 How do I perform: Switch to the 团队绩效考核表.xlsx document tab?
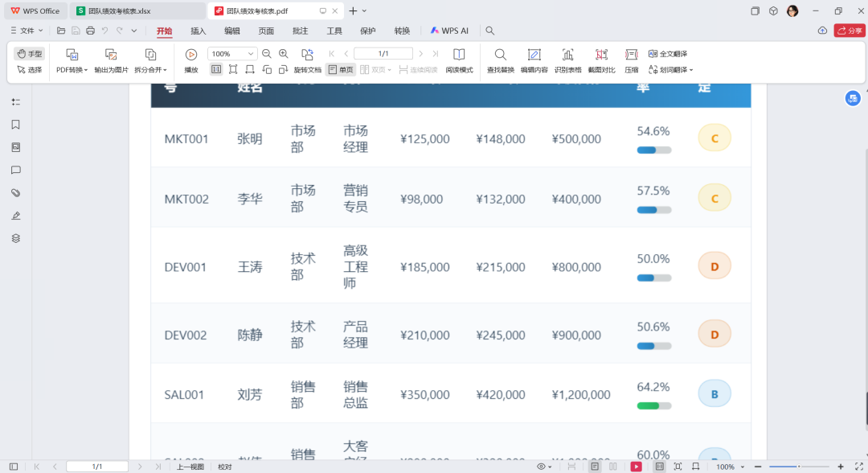[137, 10]
